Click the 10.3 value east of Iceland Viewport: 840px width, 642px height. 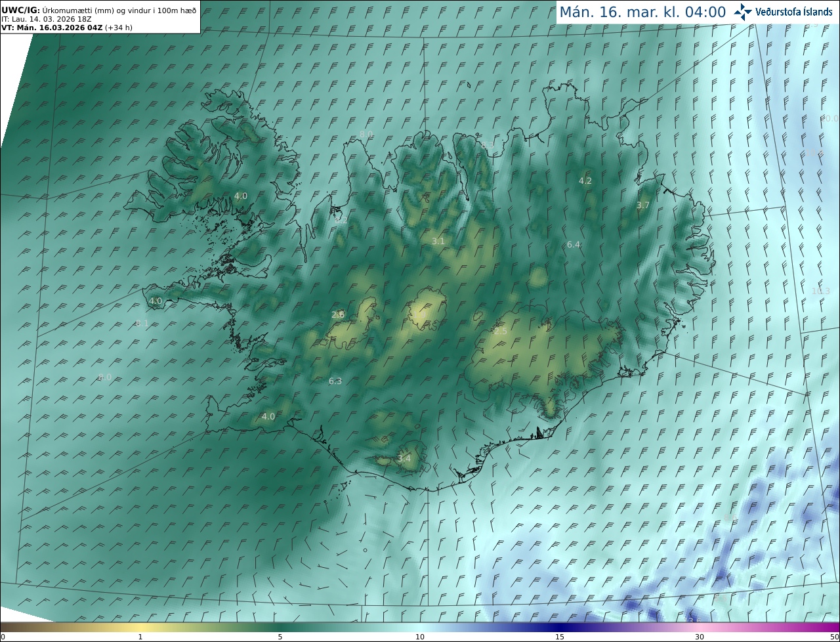[x=821, y=291]
